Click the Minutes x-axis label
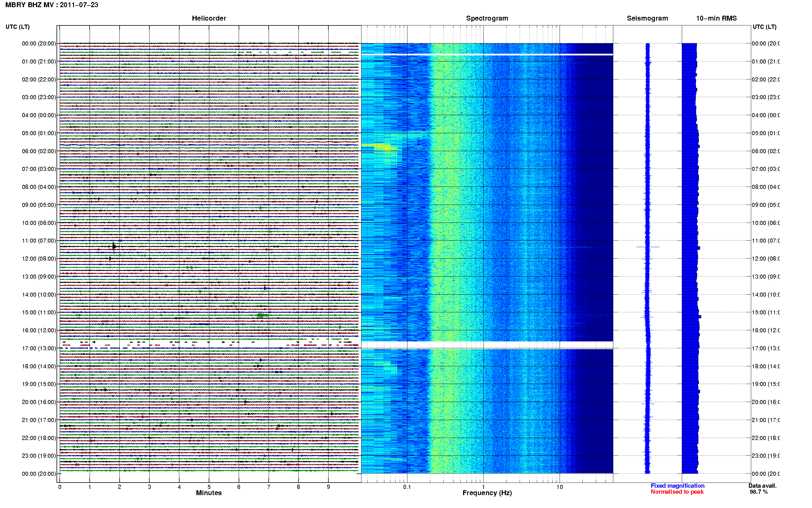The image size is (812, 508). [x=209, y=493]
